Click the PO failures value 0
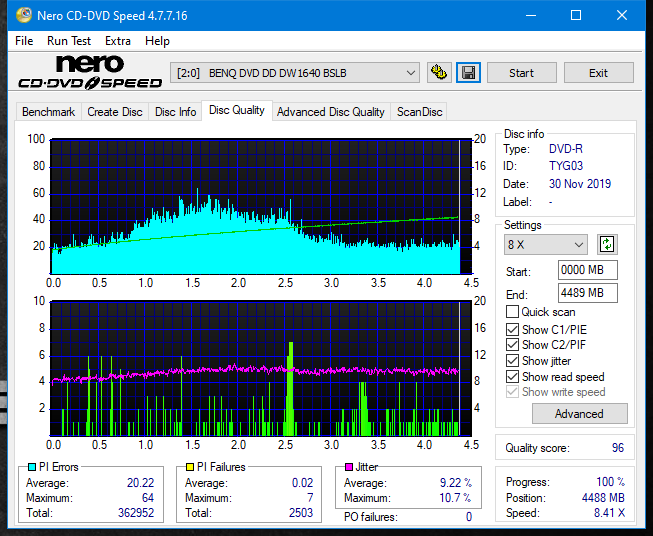This screenshot has height=536, width=653. pos(469,517)
